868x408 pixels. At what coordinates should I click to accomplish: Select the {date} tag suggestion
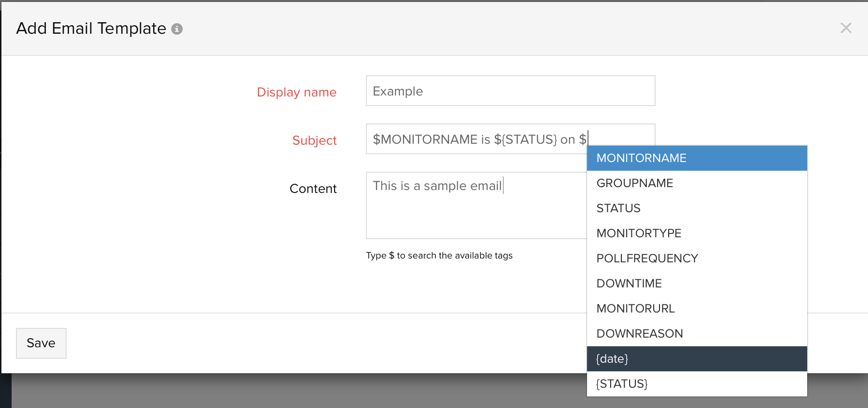[x=696, y=359]
